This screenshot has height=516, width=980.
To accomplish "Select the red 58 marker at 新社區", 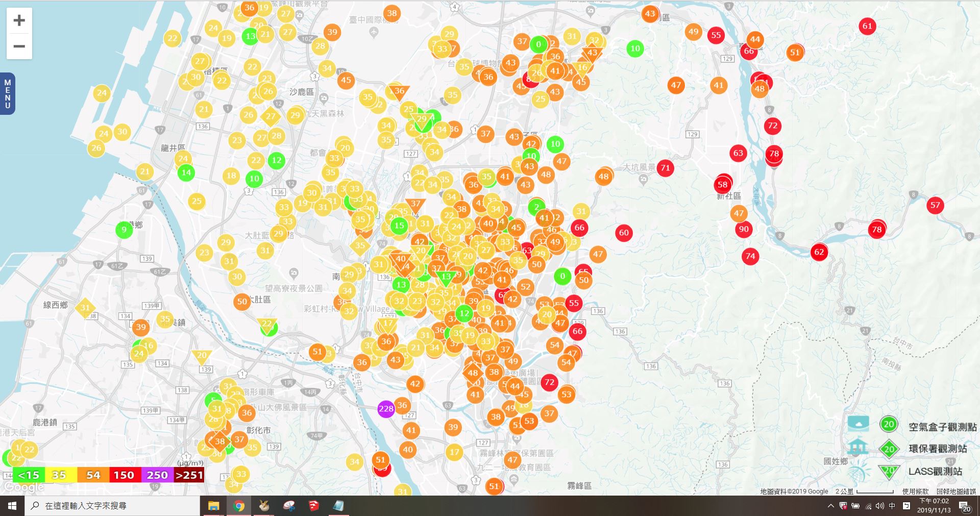I will click(x=723, y=184).
